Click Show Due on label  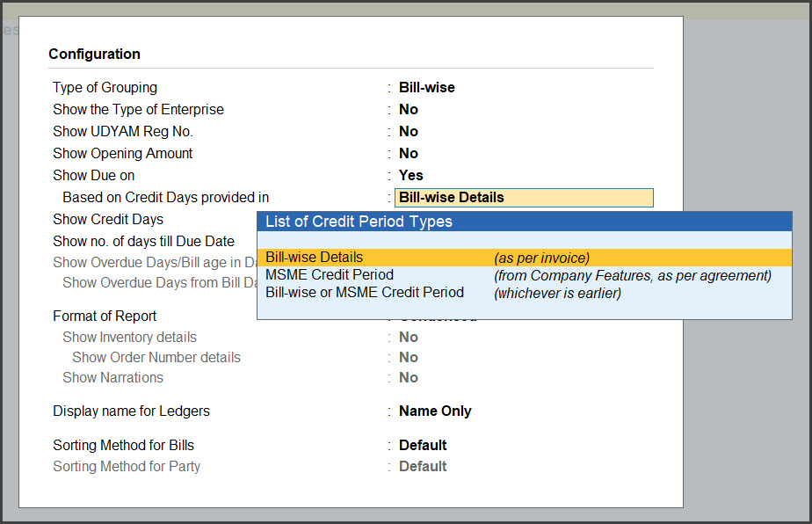tap(94, 175)
